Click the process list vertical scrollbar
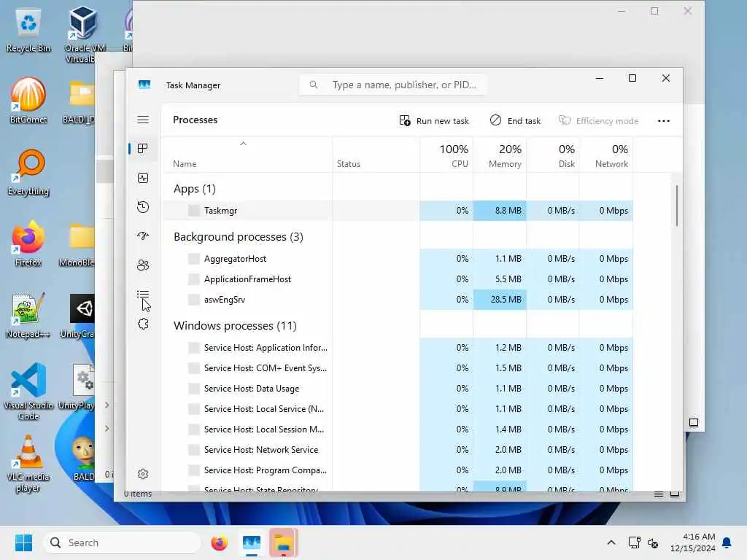Image resolution: width=747 pixels, height=560 pixels. (676, 206)
